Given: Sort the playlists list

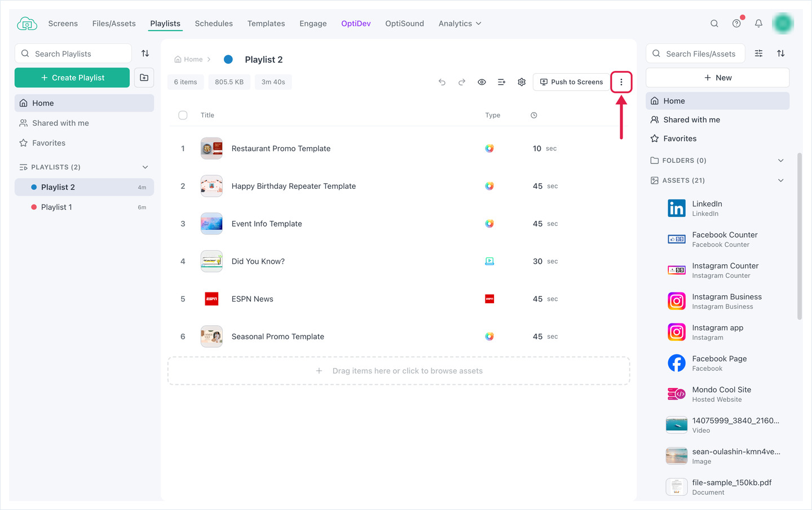Looking at the screenshot, I should [145, 54].
